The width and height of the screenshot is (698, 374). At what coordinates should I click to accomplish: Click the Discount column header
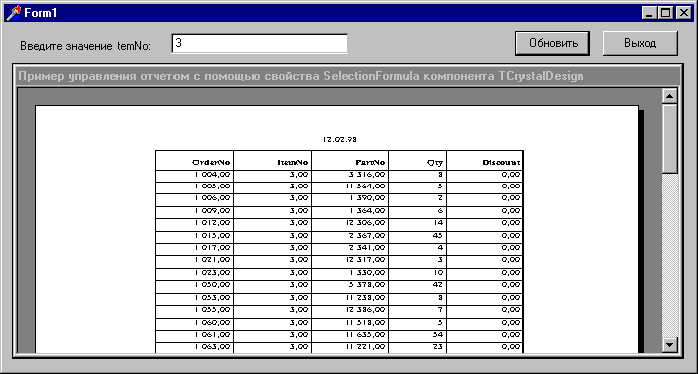[501, 163]
